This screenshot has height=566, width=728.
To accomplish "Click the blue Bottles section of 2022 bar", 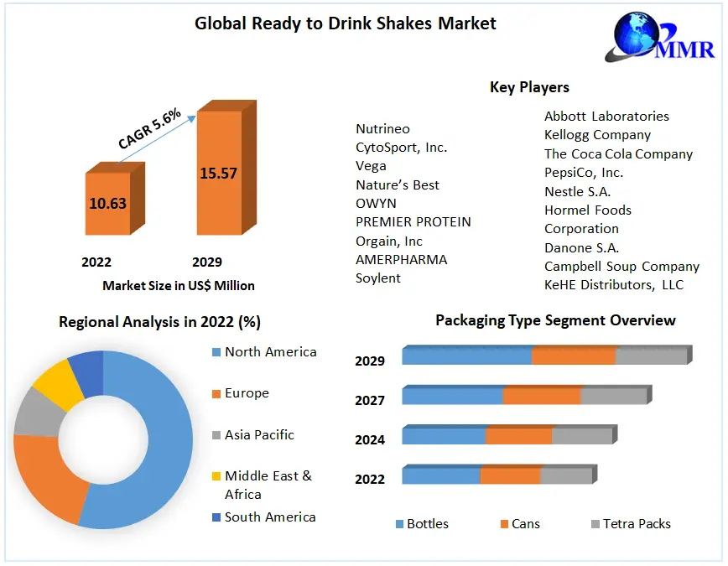I will coord(440,476).
